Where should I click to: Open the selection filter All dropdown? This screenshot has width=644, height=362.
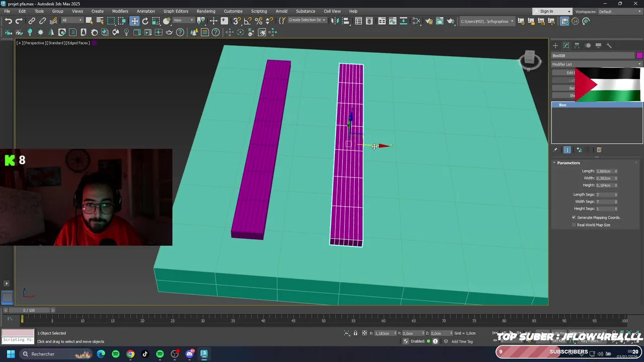click(71, 21)
